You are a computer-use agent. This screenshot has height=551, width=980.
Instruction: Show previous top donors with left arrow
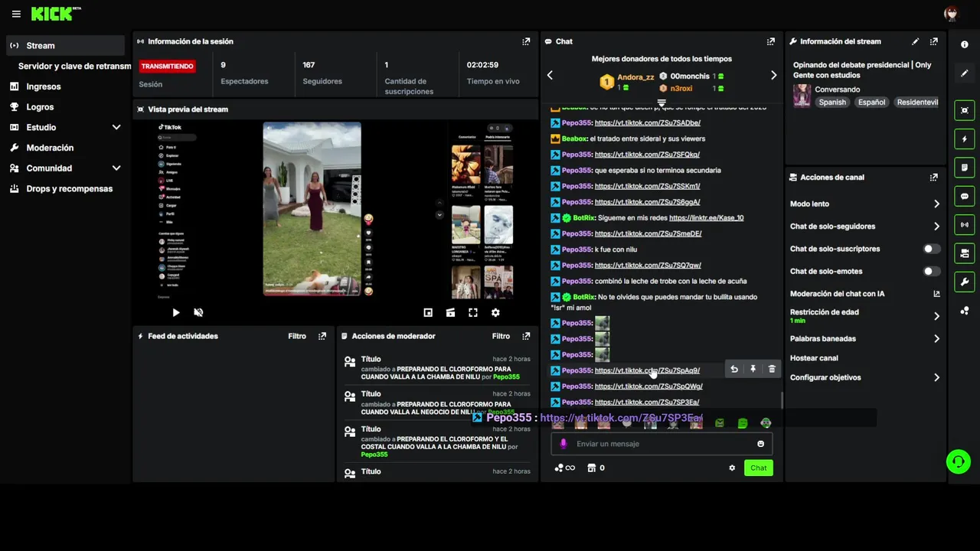pos(550,75)
